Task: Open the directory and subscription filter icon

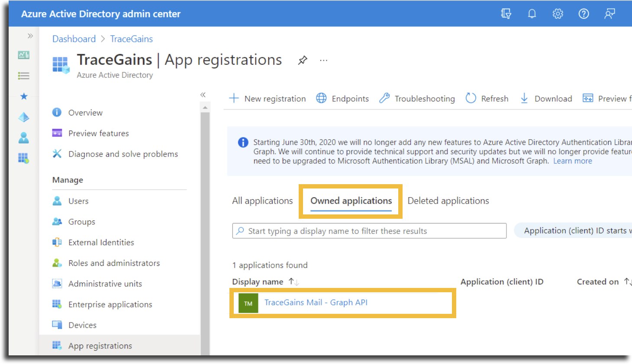Action: 506,14
